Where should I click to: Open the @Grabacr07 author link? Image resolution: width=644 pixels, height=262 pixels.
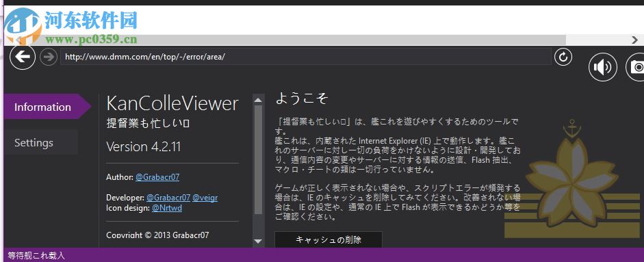(x=157, y=177)
